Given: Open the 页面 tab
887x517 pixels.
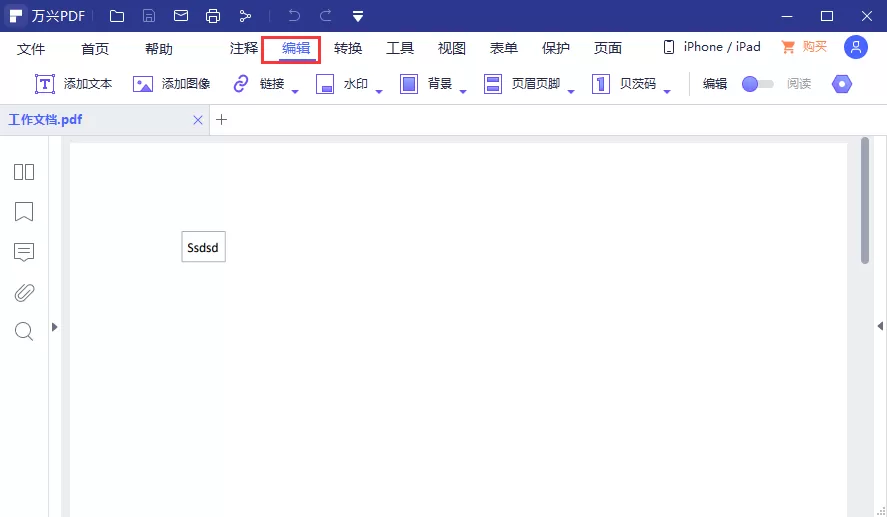Looking at the screenshot, I should pos(608,49).
